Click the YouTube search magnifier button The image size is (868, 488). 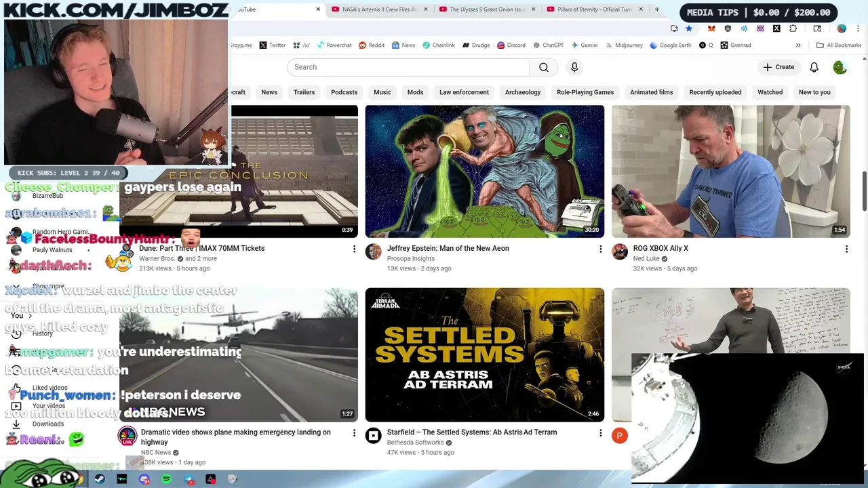pos(544,67)
